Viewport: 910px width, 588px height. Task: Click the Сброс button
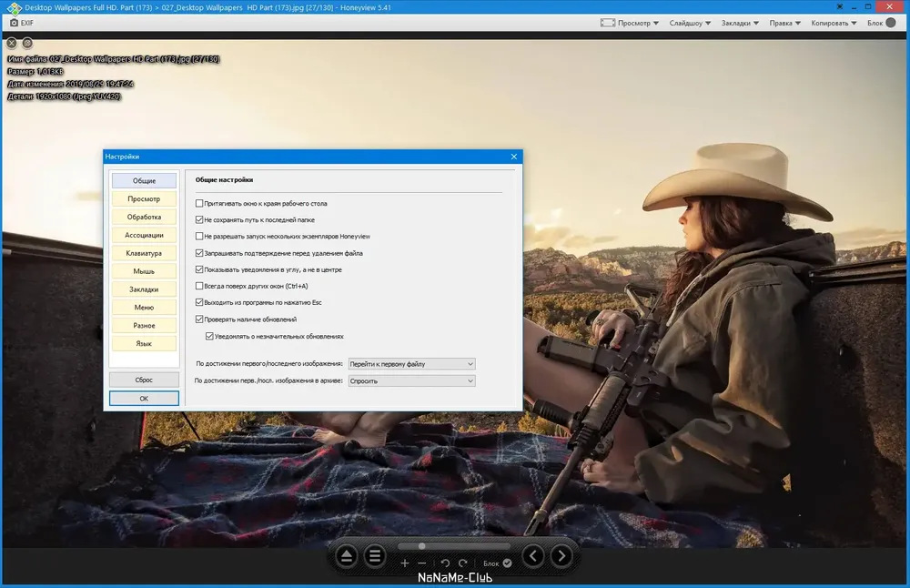click(144, 380)
